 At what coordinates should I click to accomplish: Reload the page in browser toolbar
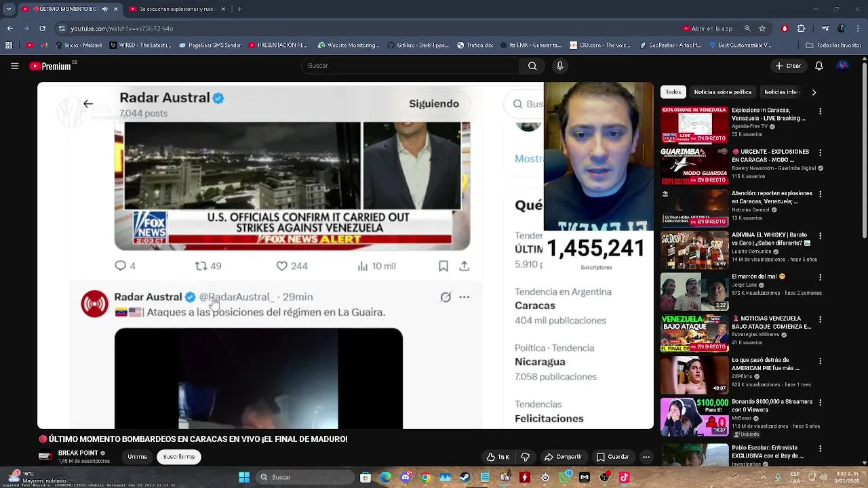click(43, 28)
